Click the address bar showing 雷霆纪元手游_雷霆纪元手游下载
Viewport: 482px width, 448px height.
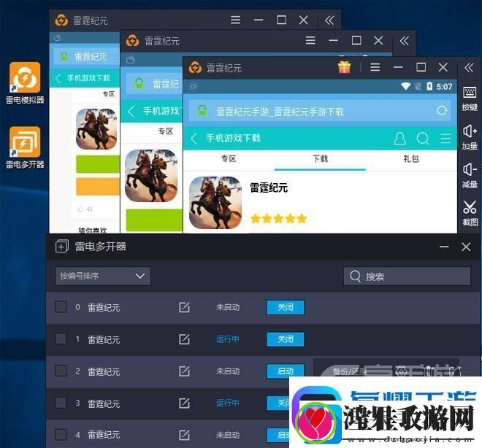320,111
